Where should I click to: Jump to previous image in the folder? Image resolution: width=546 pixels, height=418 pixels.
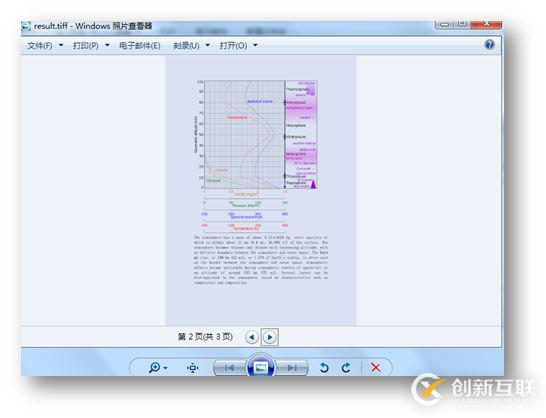pyautogui.click(x=230, y=368)
